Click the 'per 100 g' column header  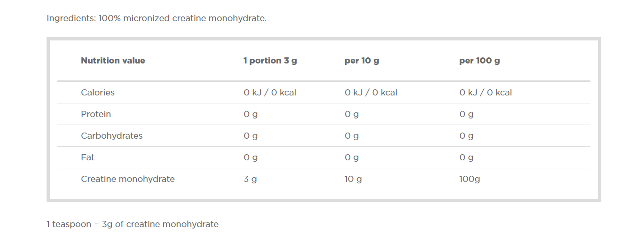(x=479, y=61)
